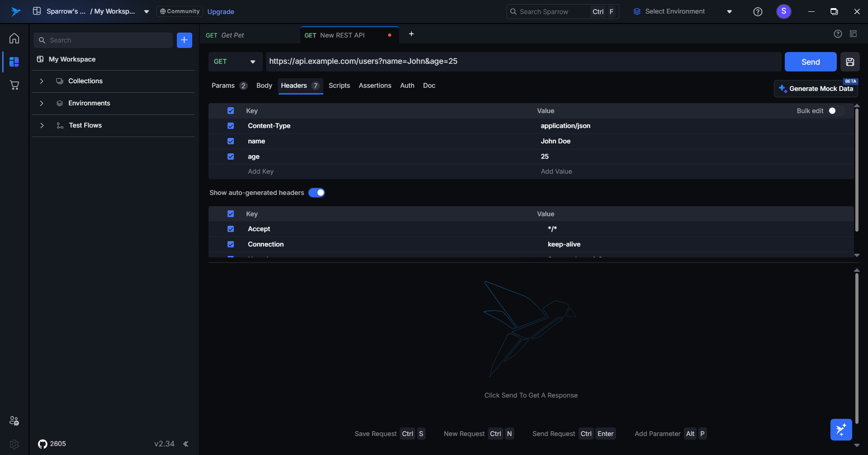Open the settings gear icon
The image size is (868, 455).
pyautogui.click(x=14, y=444)
